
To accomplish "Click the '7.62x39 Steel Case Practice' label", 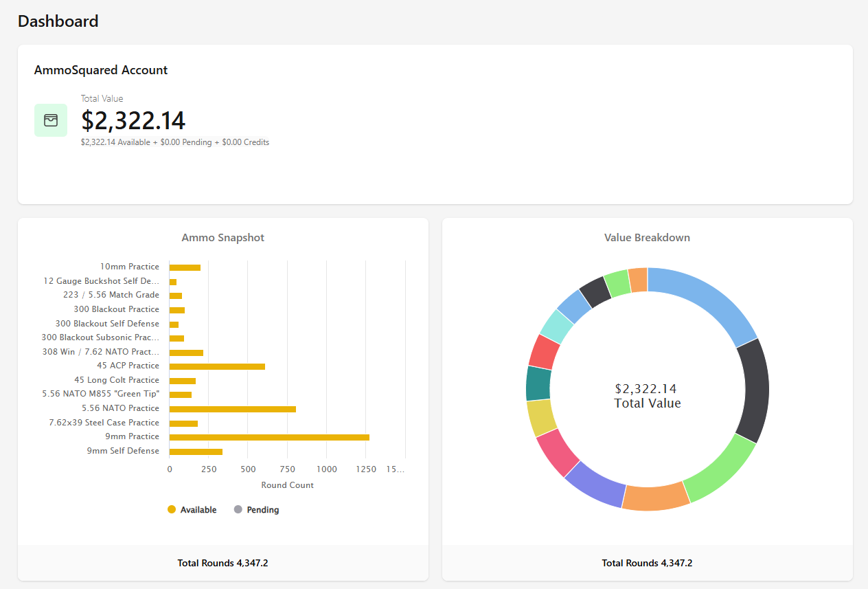I will [x=104, y=423].
